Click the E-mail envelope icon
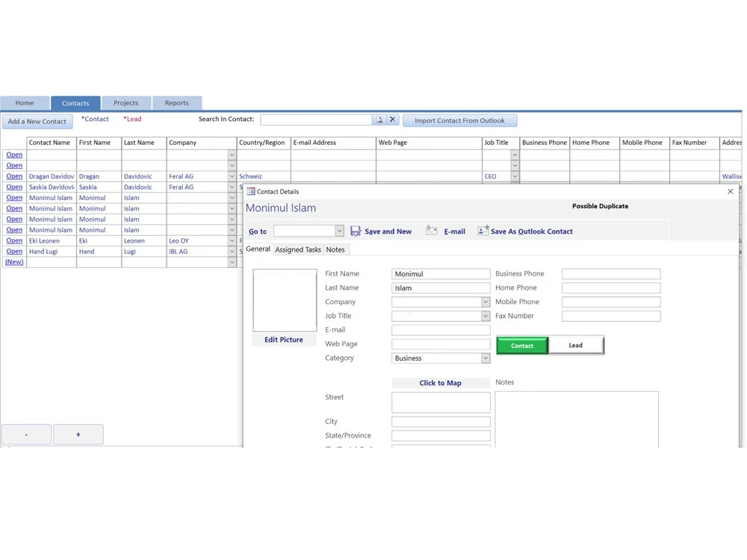 [431, 231]
